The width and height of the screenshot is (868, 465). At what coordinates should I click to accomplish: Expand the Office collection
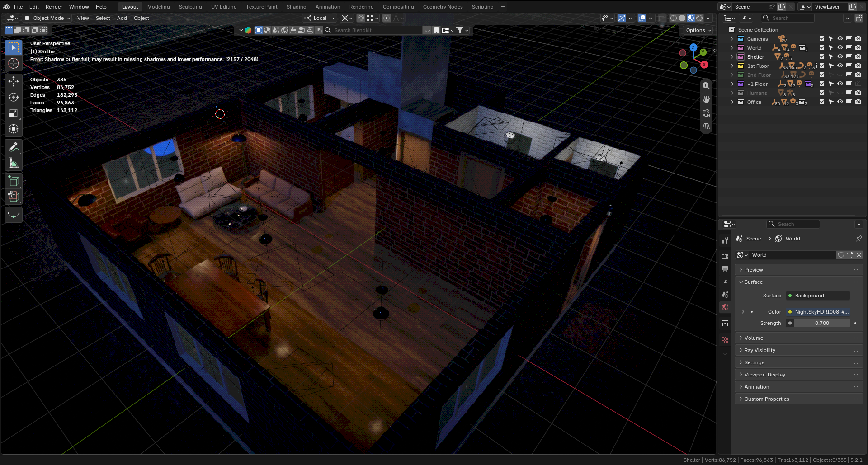pyautogui.click(x=732, y=102)
